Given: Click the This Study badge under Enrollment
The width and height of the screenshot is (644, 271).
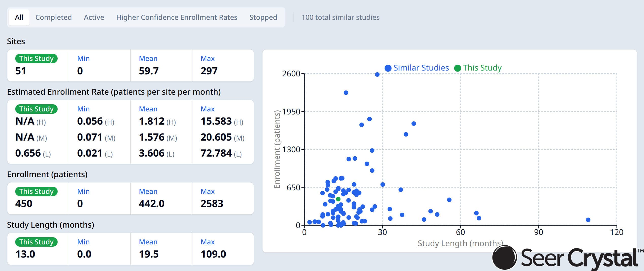Looking at the screenshot, I should (37, 192).
